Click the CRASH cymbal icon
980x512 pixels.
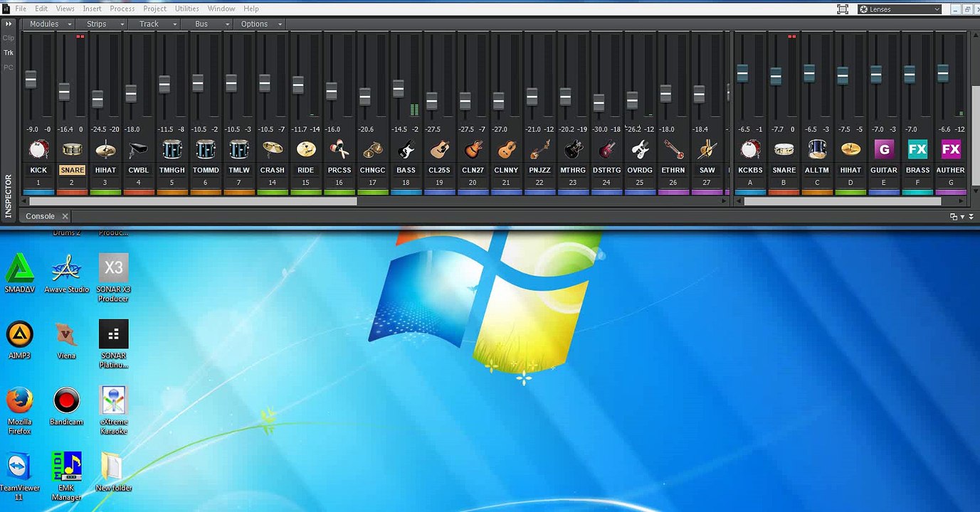pyautogui.click(x=273, y=149)
